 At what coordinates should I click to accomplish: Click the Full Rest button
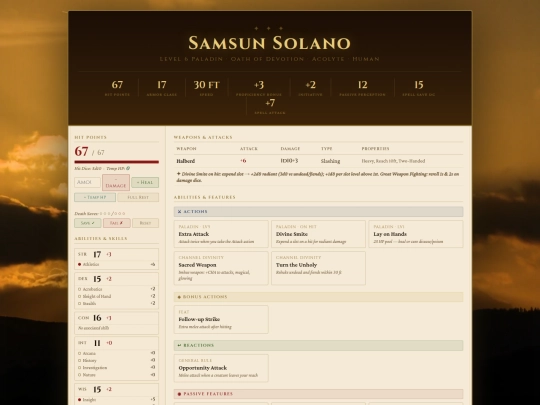138,197
